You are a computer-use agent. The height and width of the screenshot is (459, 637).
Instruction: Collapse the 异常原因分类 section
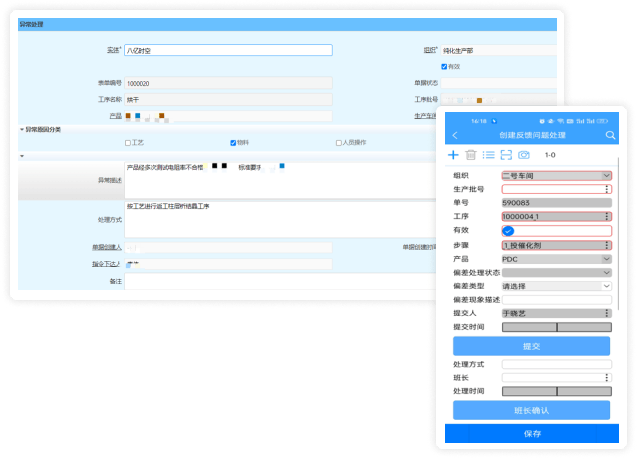click(x=22, y=129)
